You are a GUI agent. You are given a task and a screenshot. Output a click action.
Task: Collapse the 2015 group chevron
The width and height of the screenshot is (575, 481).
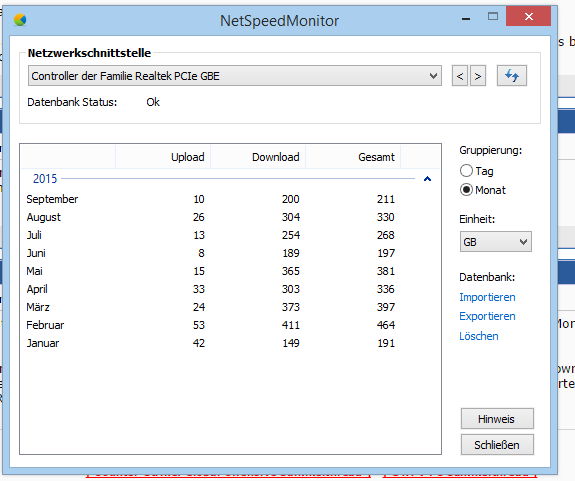(427, 179)
